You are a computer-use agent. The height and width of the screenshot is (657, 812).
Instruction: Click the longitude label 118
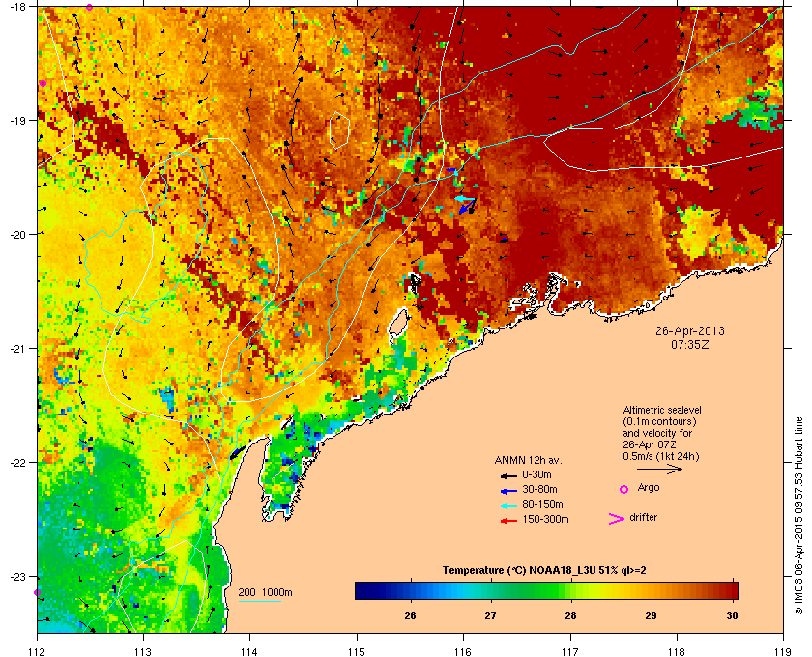pyautogui.click(x=677, y=652)
